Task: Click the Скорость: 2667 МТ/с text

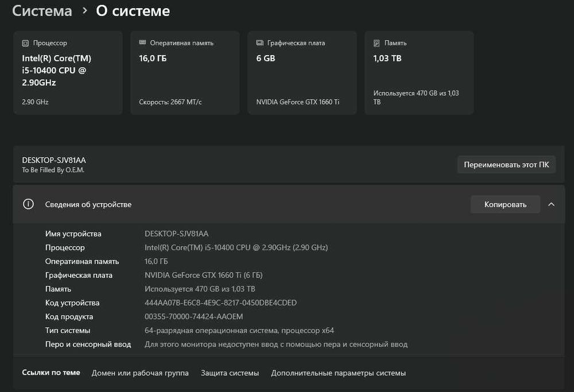Action: [x=170, y=102]
